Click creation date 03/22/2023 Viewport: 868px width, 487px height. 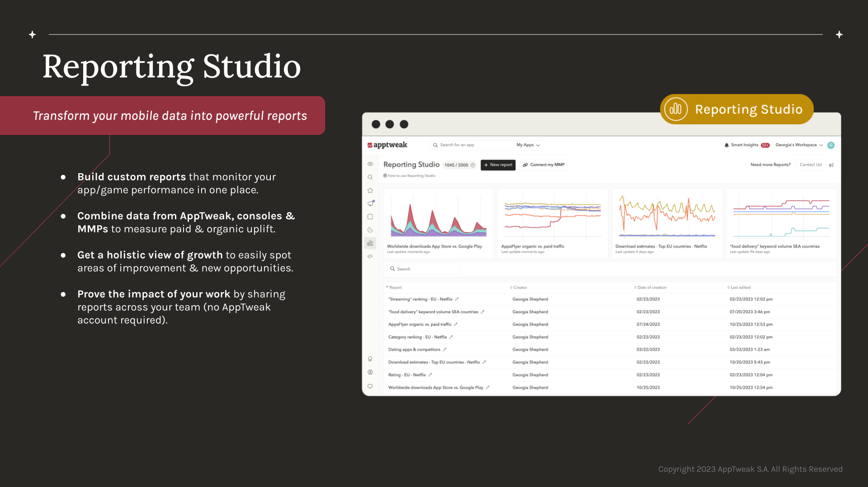(x=648, y=350)
